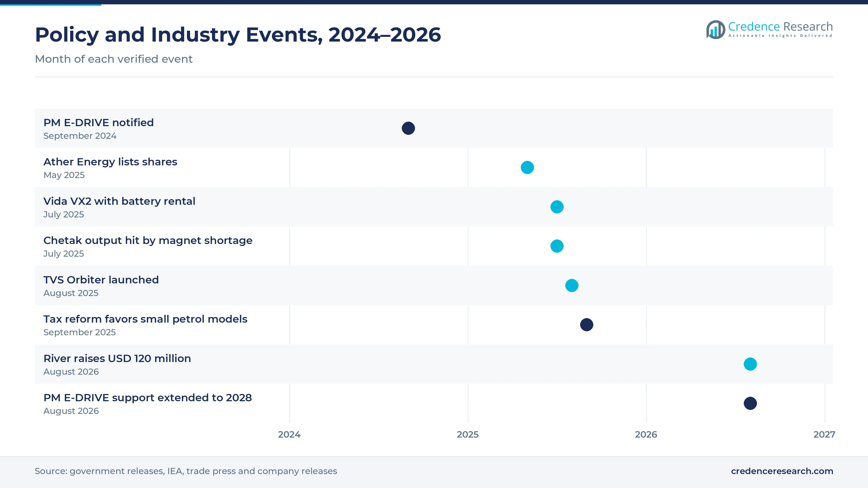
Task: Select the Ather Energy lists shares label
Action: pos(110,162)
